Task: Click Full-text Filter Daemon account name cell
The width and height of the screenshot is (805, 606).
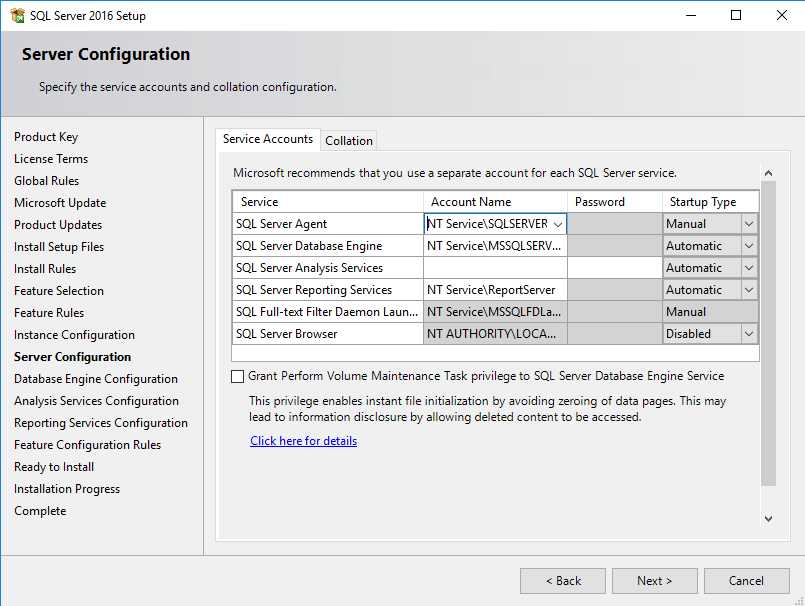Action: [495, 312]
